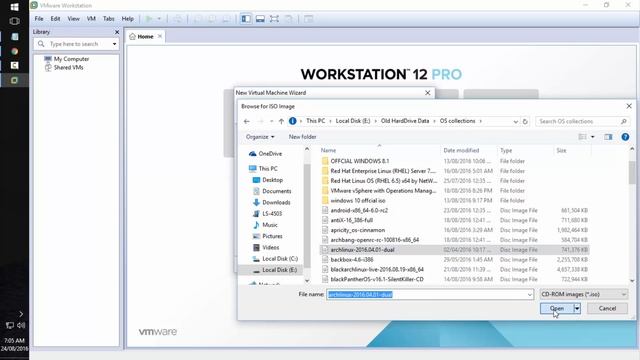640x360 pixels.
Task: Click navigation pane scroll down arrow
Action: point(307,281)
